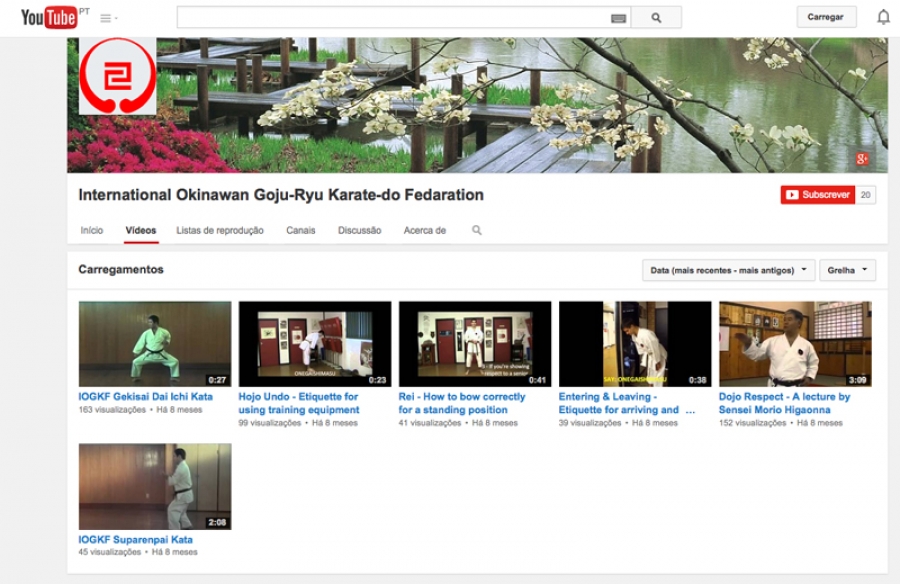The width and height of the screenshot is (900, 584).
Task: Open the notifications bell
Action: tap(883, 17)
